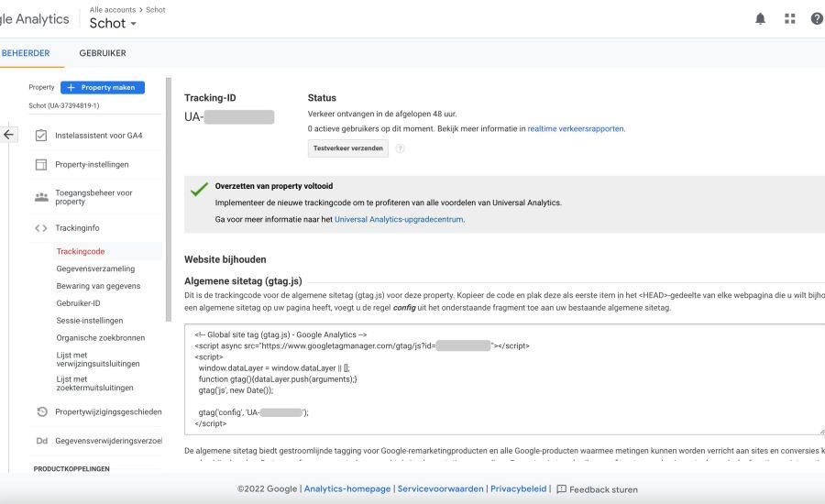Image resolution: width=825 pixels, height=504 pixels.
Task: Open Gegevensverwijderingsverzoeken with Dd icon
Action: [108, 442]
